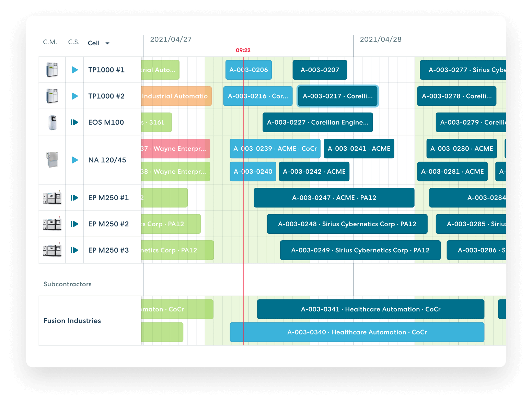The image size is (532, 401).
Task: Open job A-003-0279 on EOS M100
Action: [471, 122]
